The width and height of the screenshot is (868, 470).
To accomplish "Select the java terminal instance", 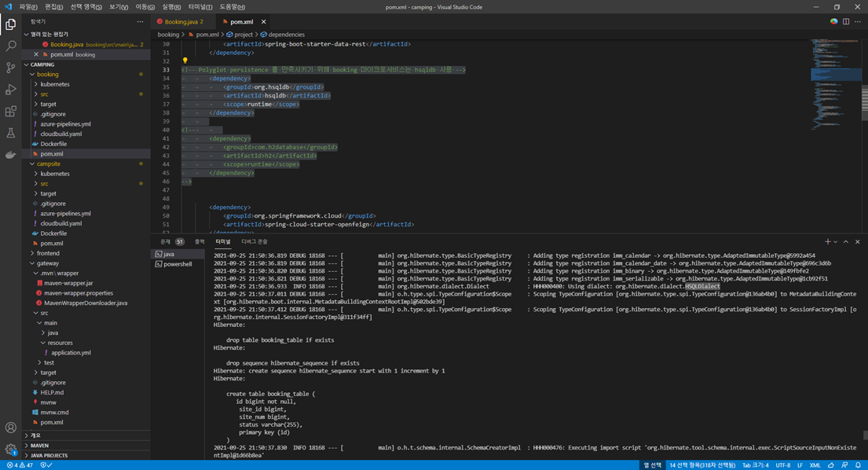I will (x=178, y=254).
